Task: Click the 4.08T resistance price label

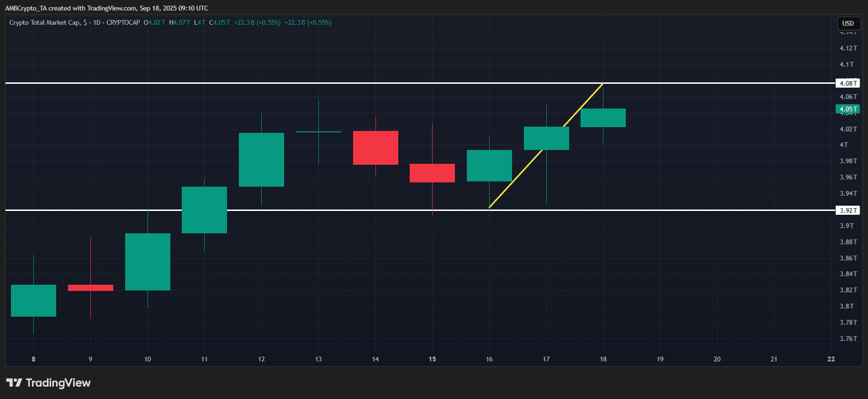Action: 848,83
